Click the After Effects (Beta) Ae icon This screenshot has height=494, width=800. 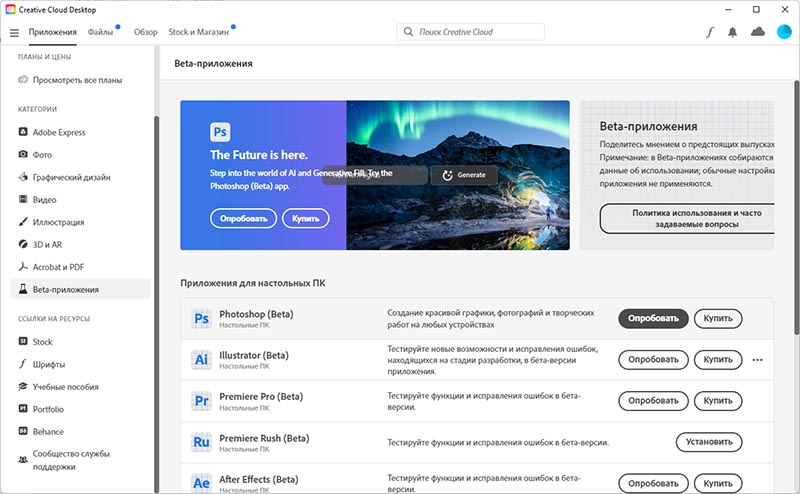202,483
